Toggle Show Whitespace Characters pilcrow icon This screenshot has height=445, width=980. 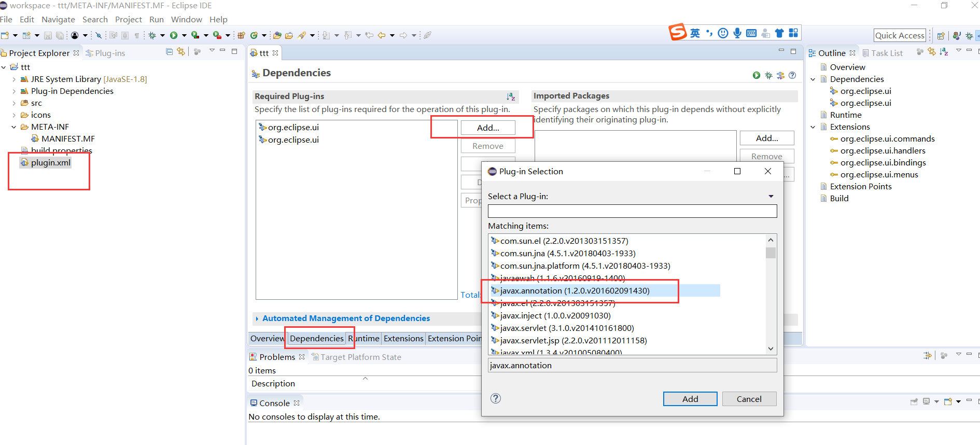(137, 35)
